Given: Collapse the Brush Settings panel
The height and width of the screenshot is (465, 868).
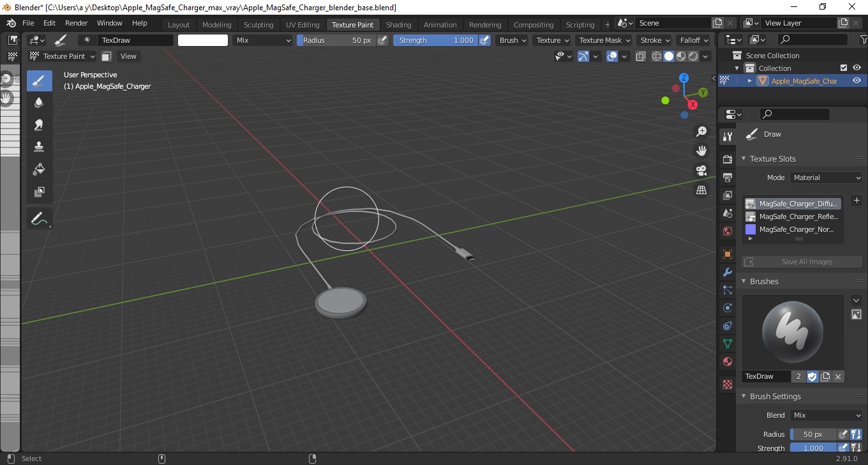Looking at the screenshot, I should [x=744, y=396].
